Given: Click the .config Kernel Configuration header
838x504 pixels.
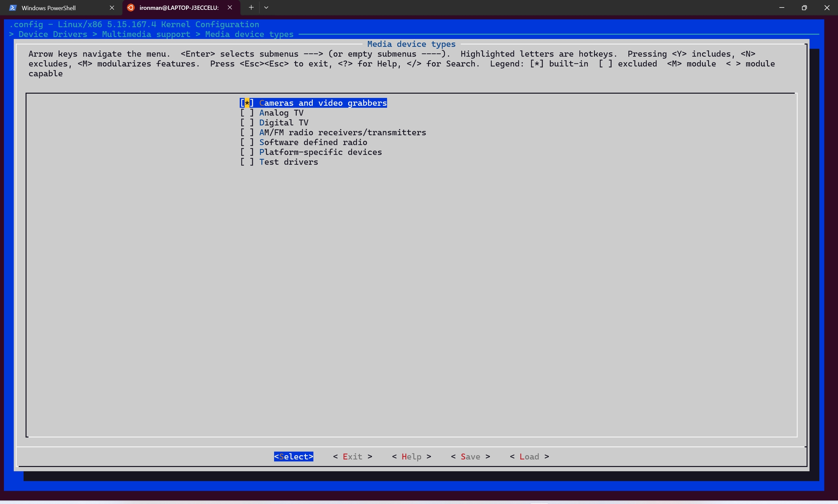Looking at the screenshot, I should pyautogui.click(x=134, y=25).
